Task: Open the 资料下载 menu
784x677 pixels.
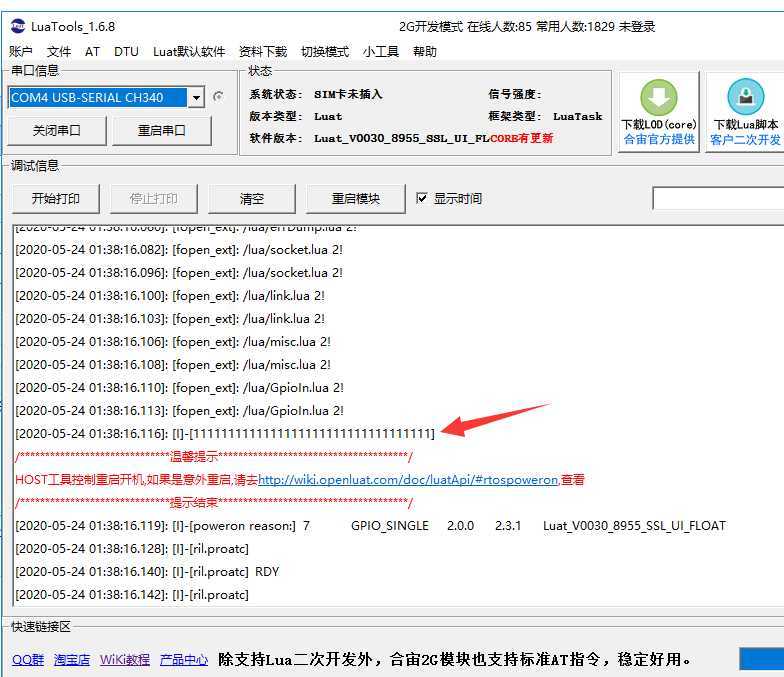Action: point(263,52)
